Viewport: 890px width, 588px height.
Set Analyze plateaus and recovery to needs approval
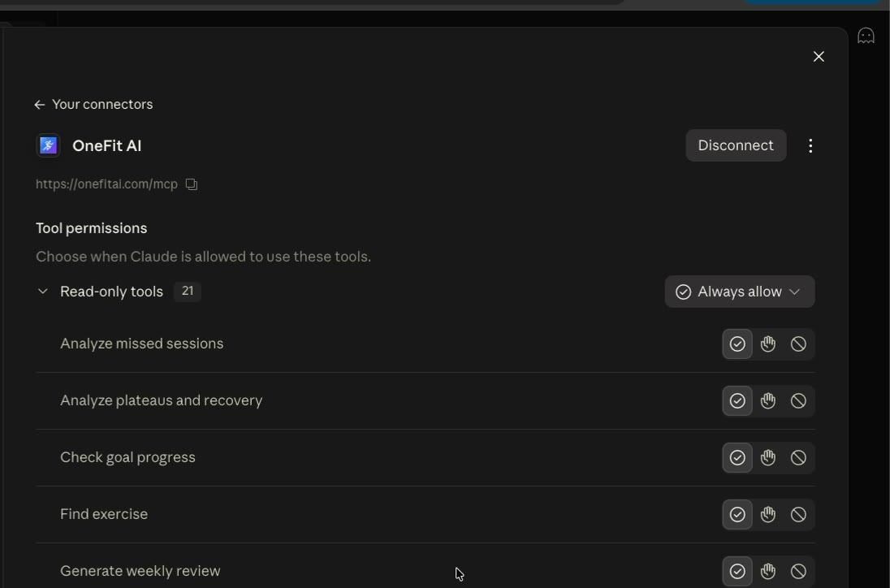pyautogui.click(x=768, y=400)
